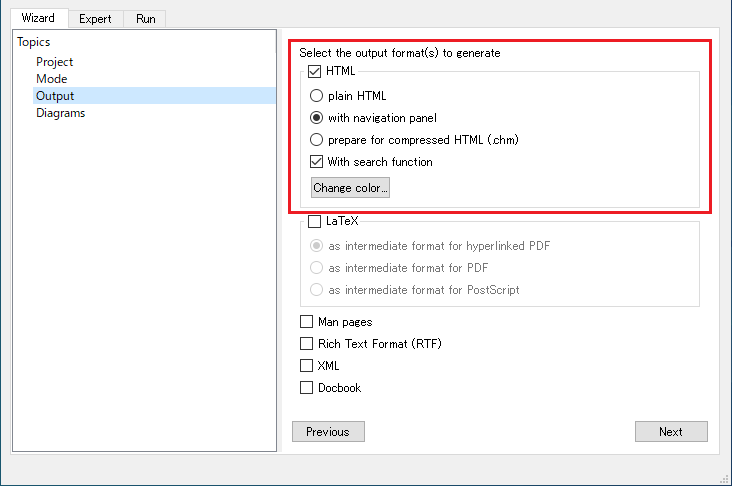Open the Run tab
Screen dimensions: 732x486
coord(145,19)
